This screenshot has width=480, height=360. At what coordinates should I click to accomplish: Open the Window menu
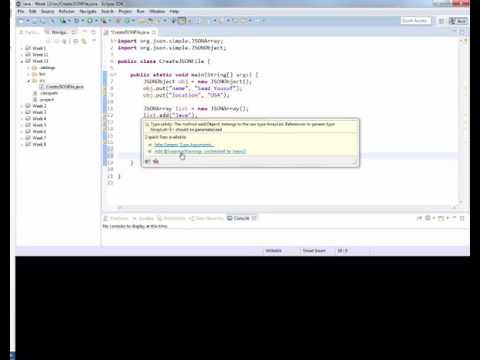(x=157, y=11)
